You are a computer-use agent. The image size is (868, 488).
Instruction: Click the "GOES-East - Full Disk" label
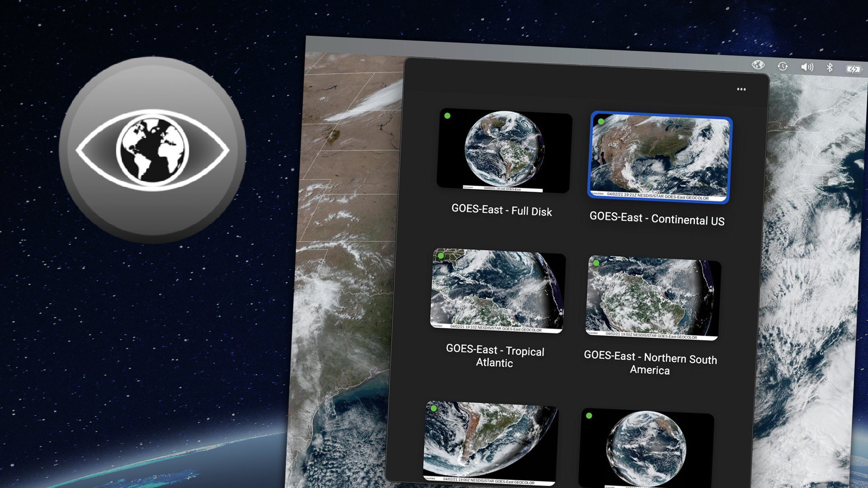(501, 210)
